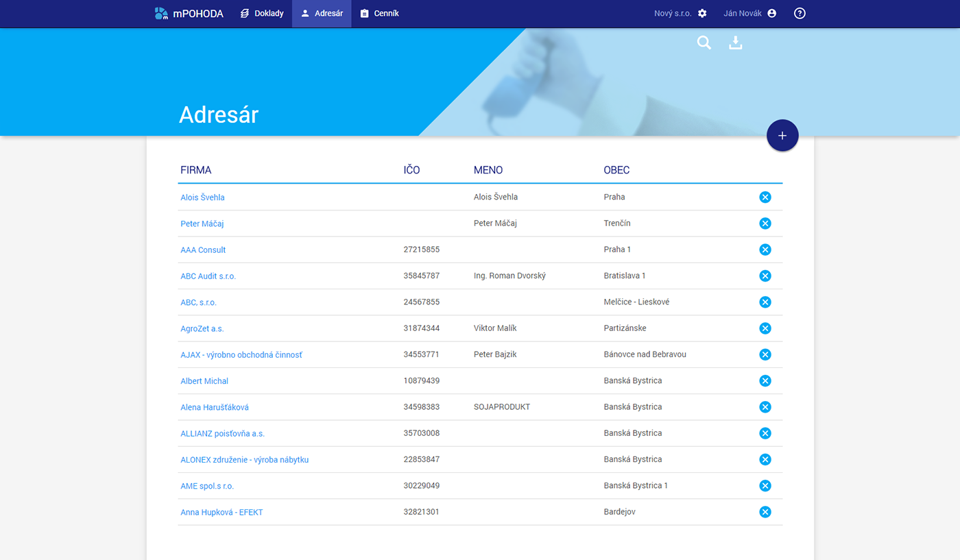Click the name Ing. Roman Dvorský

pyautogui.click(x=509, y=276)
